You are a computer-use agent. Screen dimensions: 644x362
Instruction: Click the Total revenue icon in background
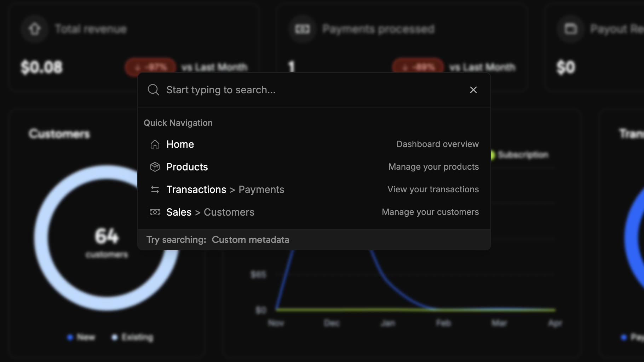pos(34,29)
